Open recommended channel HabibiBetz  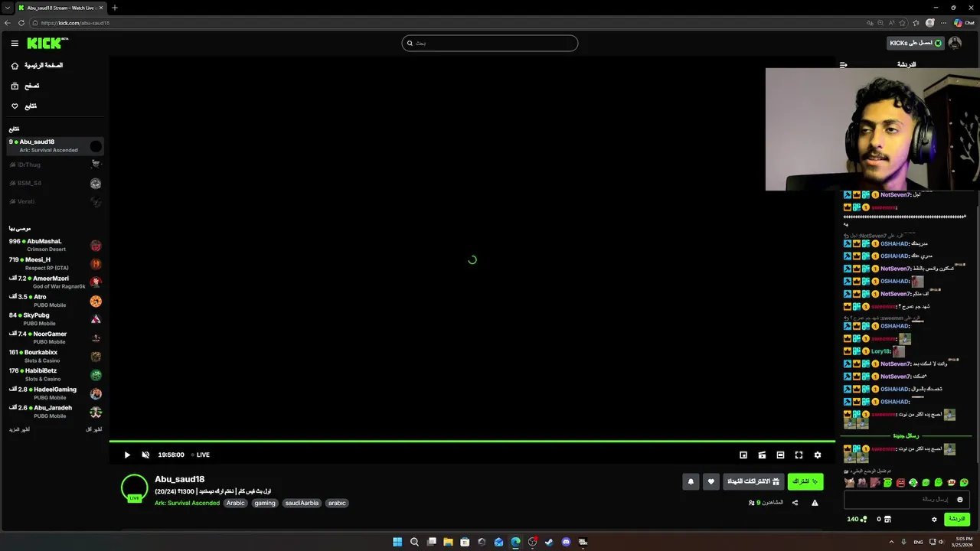[x=55, y=374]
